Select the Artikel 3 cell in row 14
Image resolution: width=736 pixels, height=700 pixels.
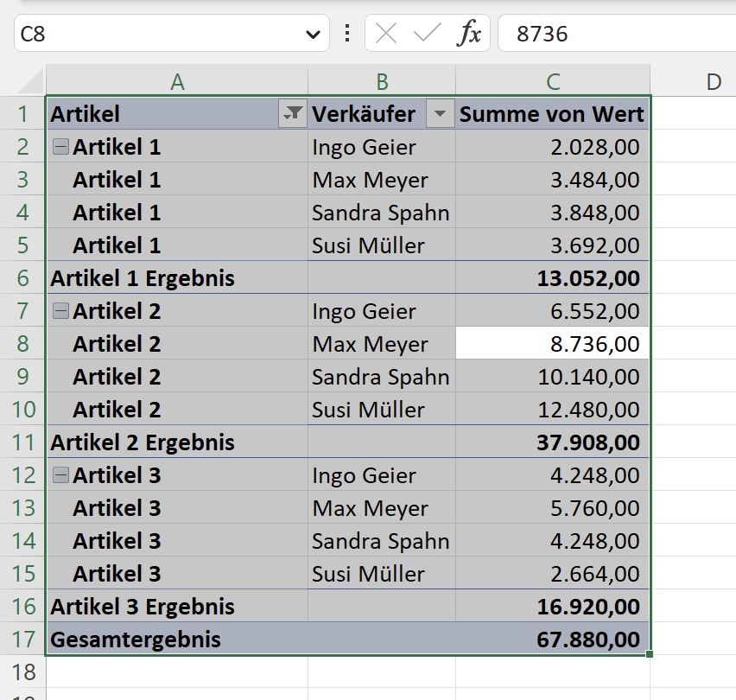pos(177,541)
